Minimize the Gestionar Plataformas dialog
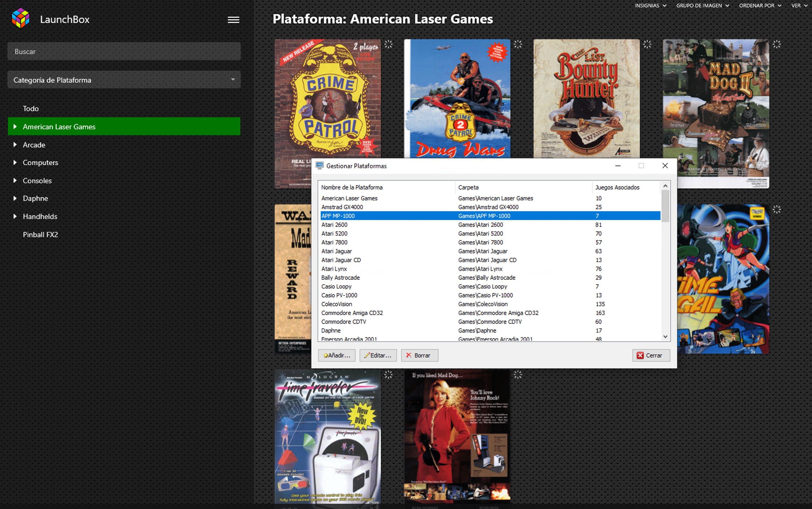 [618, 166]
